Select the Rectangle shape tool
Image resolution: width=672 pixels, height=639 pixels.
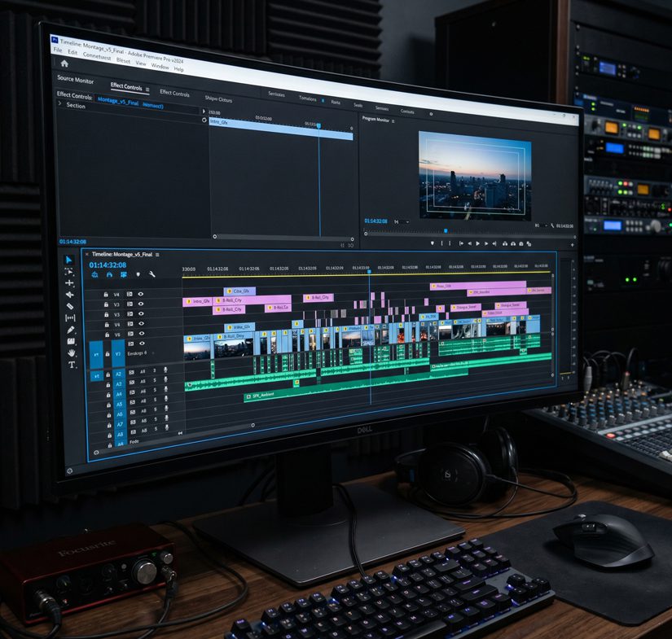(x=71, y=341)
